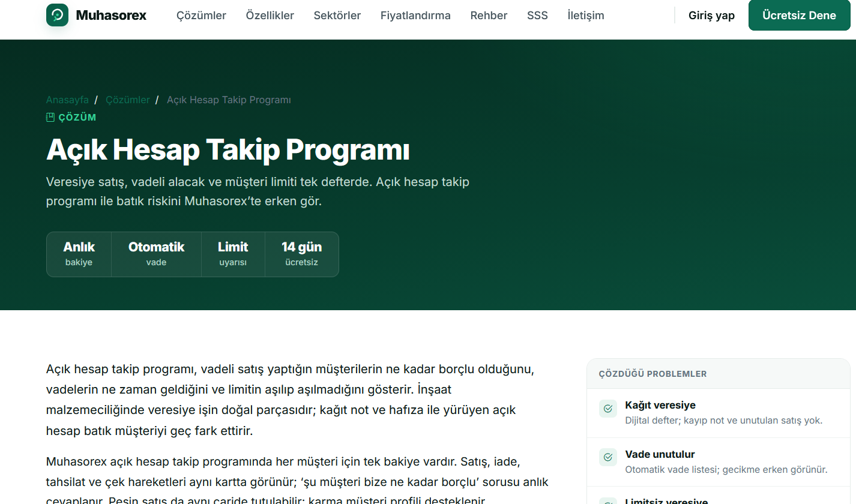The width and height of the screenshot is (856, 504).
Task: Click the 'Otomatik vade' stat tile
Action: pos(156,254)
